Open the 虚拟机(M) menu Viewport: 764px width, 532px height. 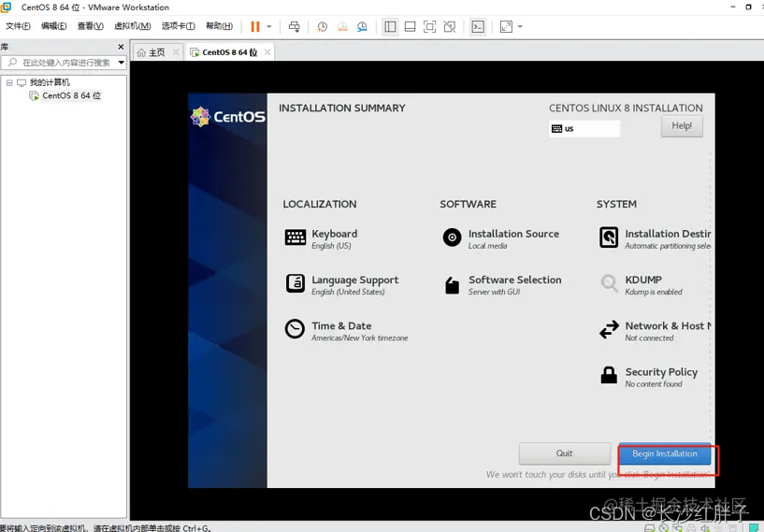(132, 26)
